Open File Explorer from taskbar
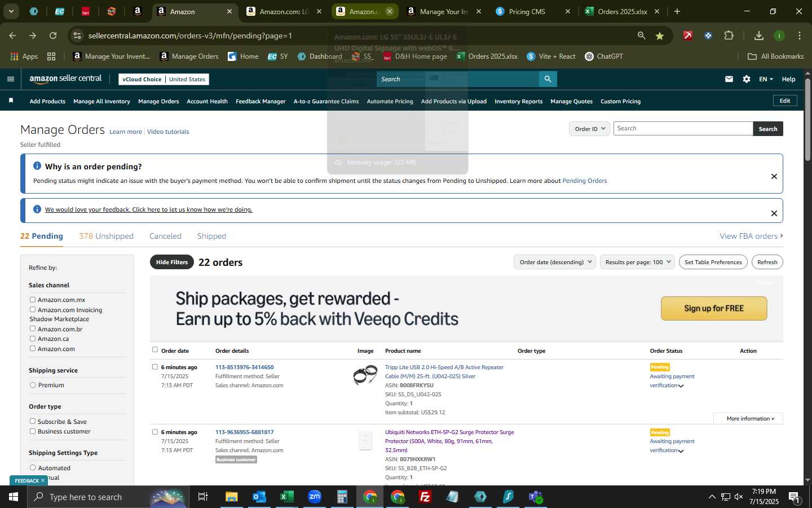The image size is (812, 508). tap(232, 497)
